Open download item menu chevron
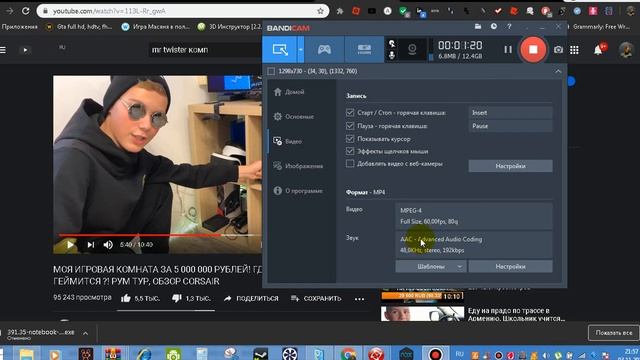Screen dimensions: 640x360 click(85, 333)
